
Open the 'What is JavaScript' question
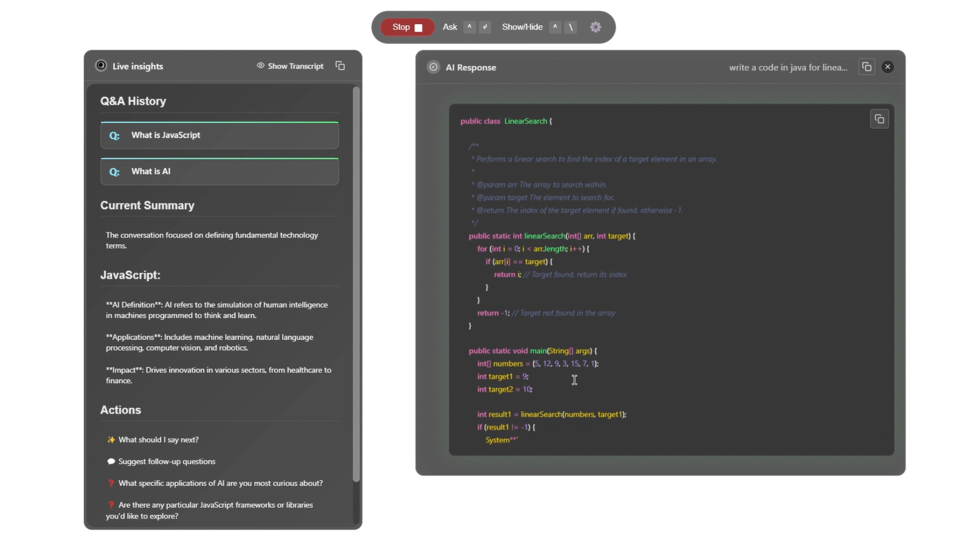219,135
